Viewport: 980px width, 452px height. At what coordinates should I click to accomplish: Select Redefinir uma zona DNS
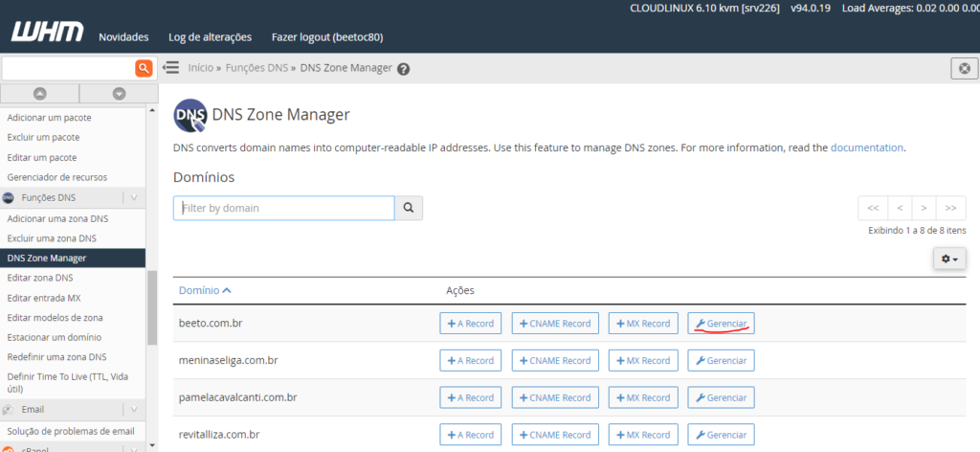pos(56,357)
